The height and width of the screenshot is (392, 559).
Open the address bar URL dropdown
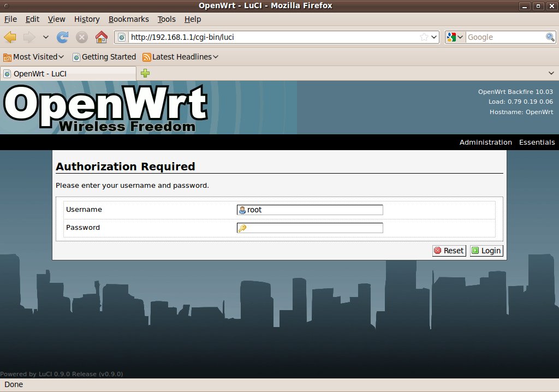[x=435, y=37]
